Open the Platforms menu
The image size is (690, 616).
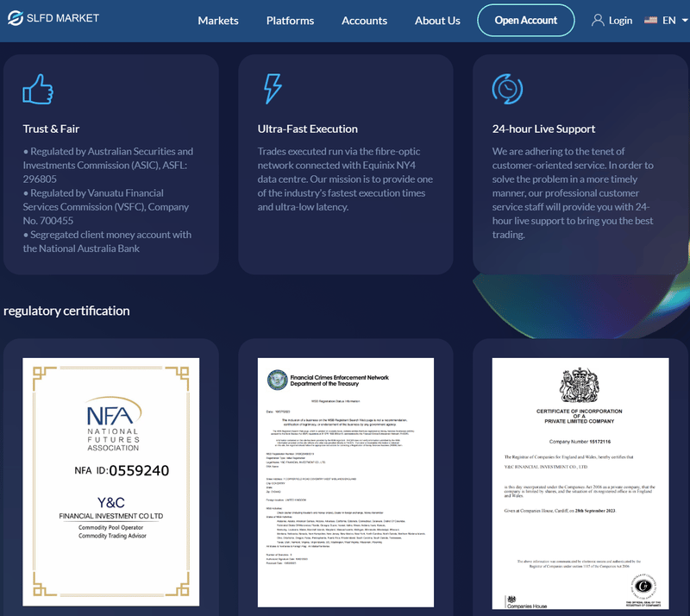coord(290,21)
